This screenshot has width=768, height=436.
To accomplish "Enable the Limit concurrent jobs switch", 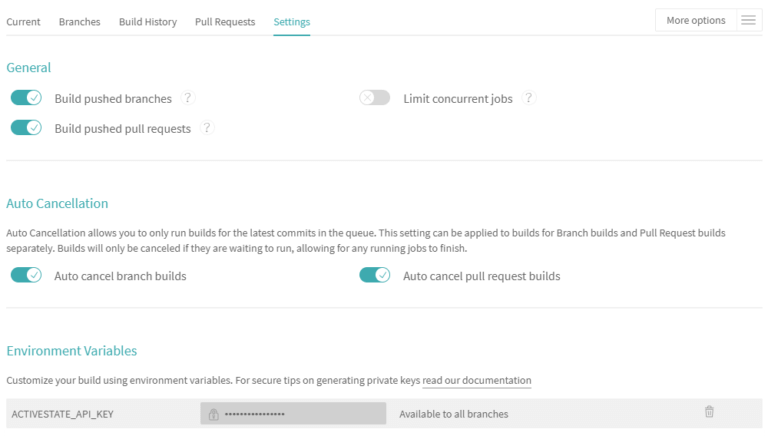I will pyautogui.click(x=375, y=98).
